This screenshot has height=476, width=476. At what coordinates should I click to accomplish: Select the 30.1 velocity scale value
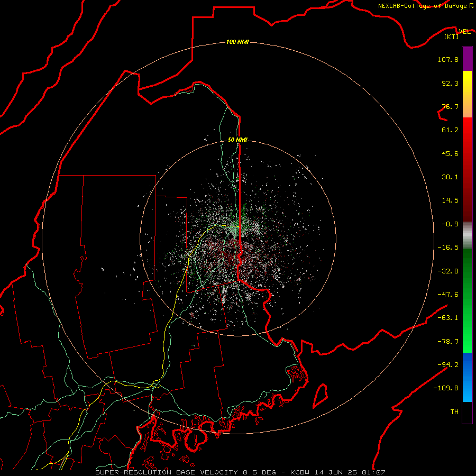(x=450, y=177)
